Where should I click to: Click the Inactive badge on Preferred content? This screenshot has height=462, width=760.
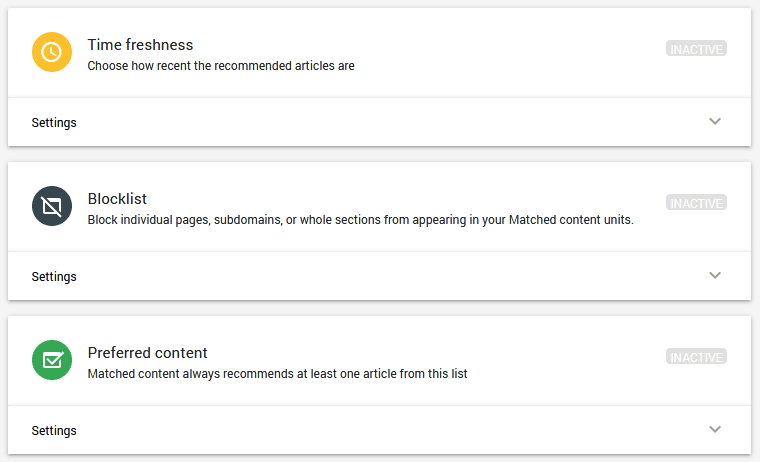[696, 357]
